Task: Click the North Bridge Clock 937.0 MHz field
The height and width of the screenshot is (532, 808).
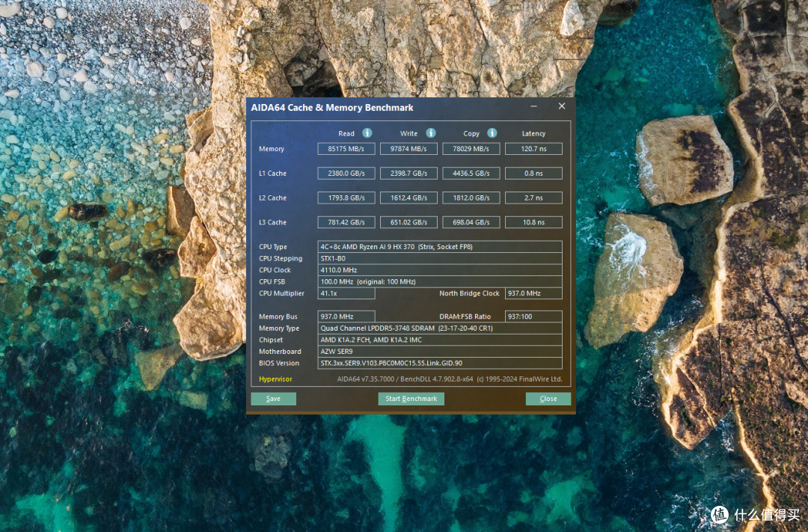Action: pyautogui.click(x=533, y=294)
